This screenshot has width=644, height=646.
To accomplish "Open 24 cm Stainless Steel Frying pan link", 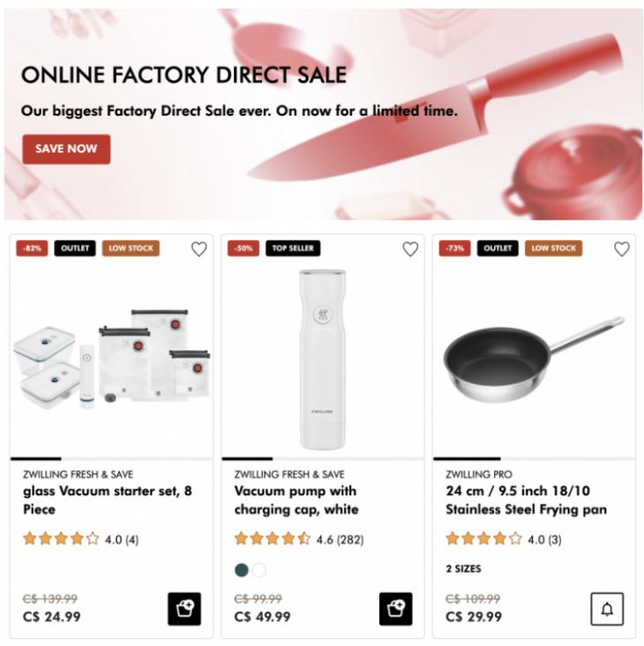I will click(527, 500).
